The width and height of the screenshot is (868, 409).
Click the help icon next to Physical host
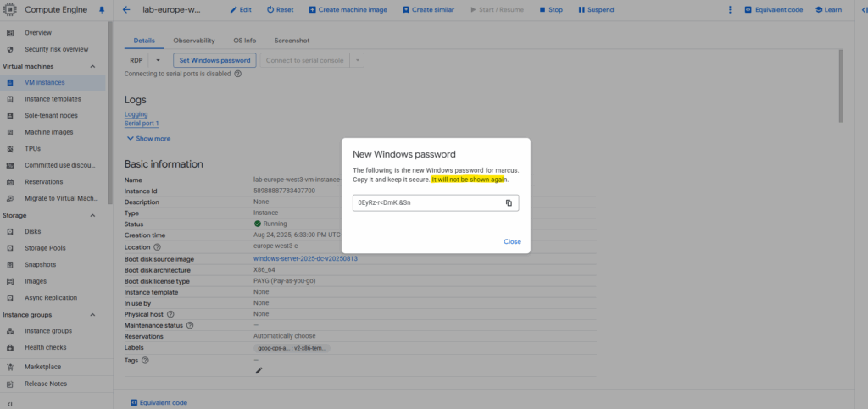pyautogui.click(x=170, y=314)
